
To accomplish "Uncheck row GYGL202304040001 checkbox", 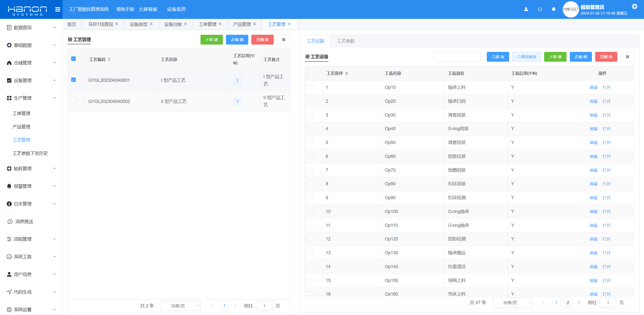I will (x=73, y=80).
